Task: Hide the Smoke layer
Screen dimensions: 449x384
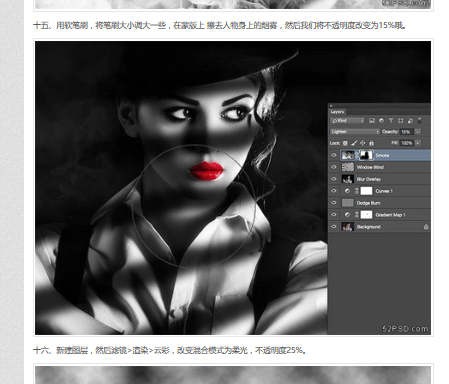Action: coord(334,155)
